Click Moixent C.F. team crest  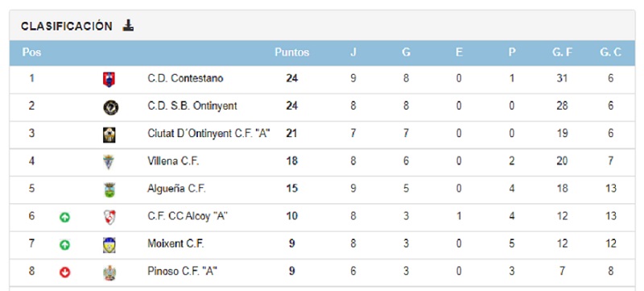click(109, 245)
